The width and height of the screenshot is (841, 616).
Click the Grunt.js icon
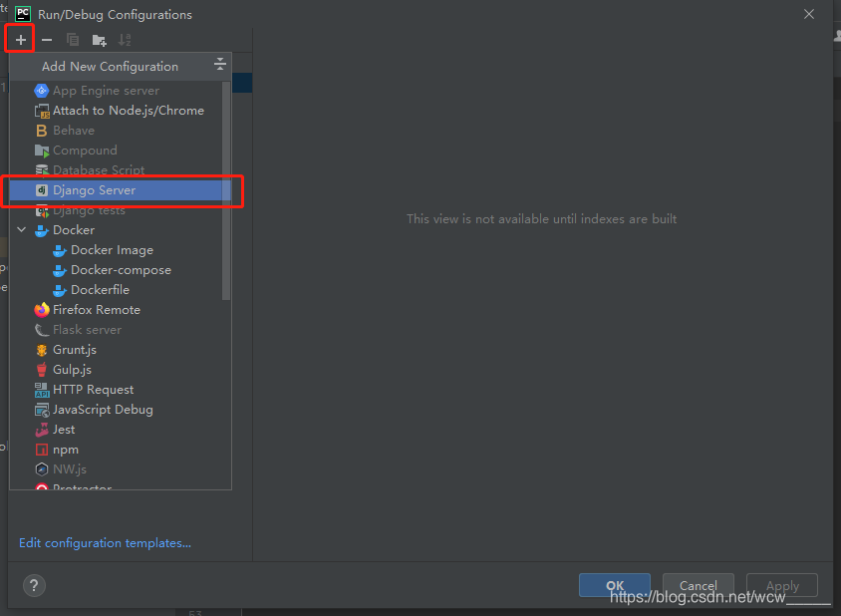click(x=41, y=350)
